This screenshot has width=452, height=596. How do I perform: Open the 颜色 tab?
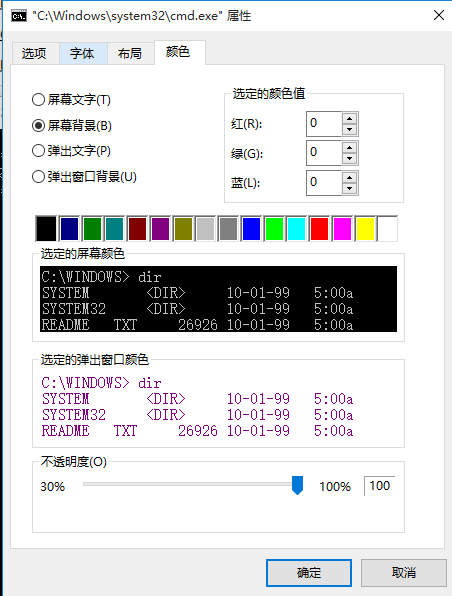click(x=180, y=52)
